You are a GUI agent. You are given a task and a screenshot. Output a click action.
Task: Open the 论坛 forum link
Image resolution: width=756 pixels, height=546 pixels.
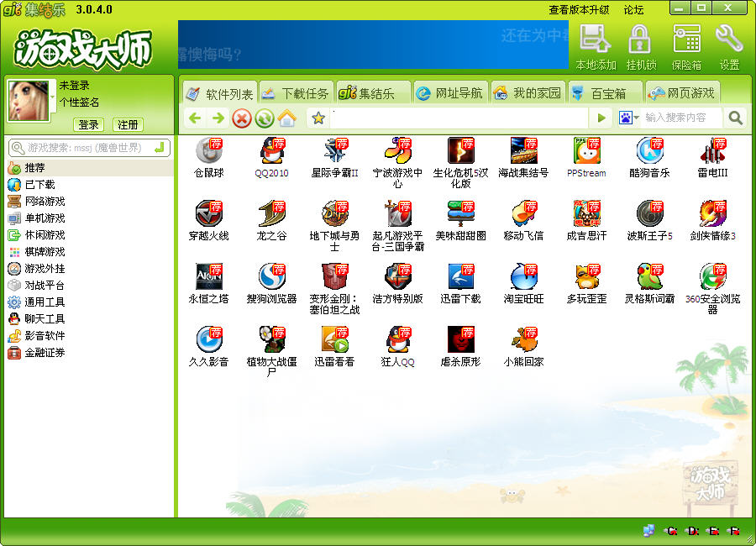pyautogui.click(x=633, y=9)
